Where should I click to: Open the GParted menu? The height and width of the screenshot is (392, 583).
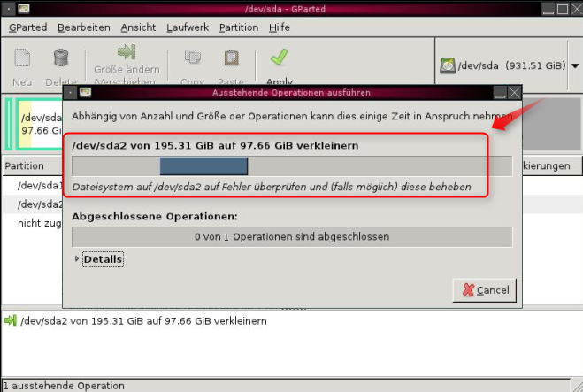[x=28, y=27]
